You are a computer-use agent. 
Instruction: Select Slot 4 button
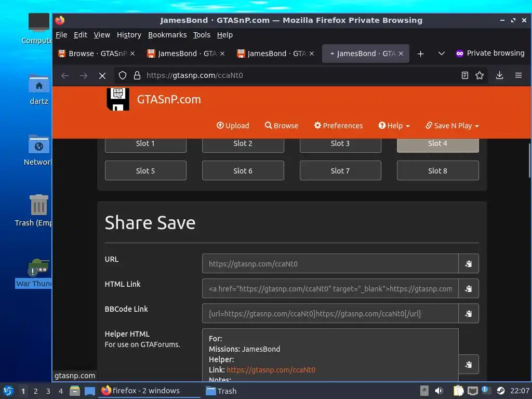pos(437,144)
